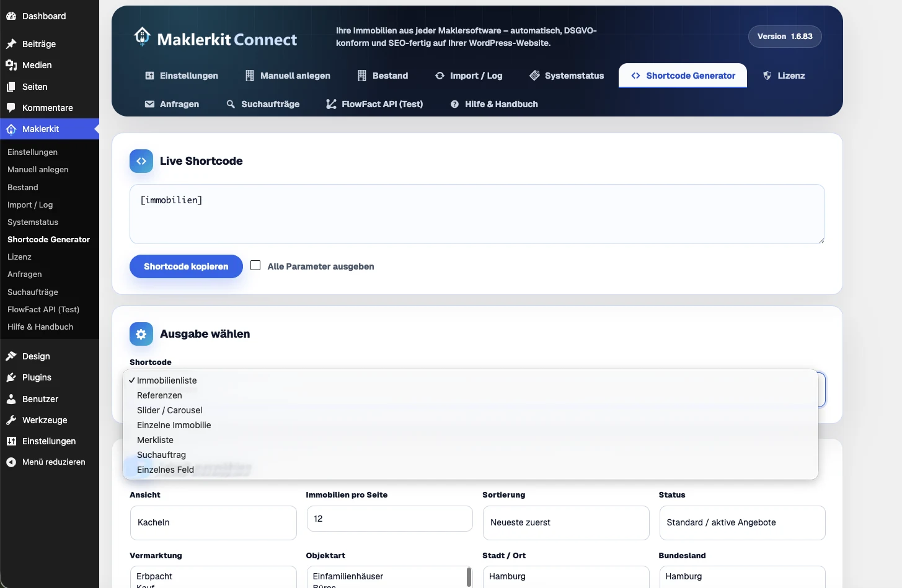Click the Bestand building icon
The width and height of the screenshot is (902, 588).
[x=362, y=76]
